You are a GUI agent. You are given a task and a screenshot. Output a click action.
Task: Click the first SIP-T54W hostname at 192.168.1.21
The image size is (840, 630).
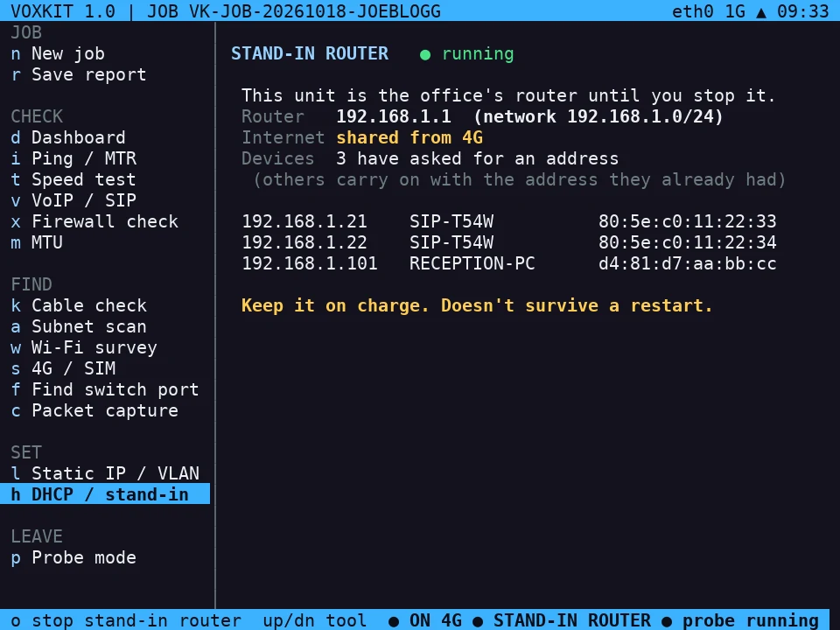[451, 221]
